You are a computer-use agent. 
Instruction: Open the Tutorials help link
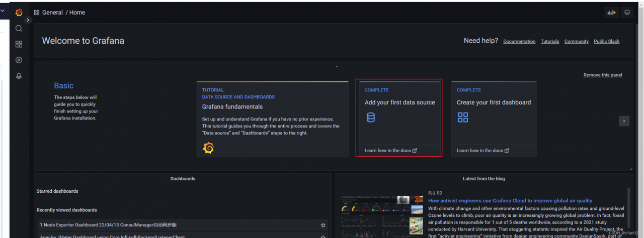coord(550,41)
